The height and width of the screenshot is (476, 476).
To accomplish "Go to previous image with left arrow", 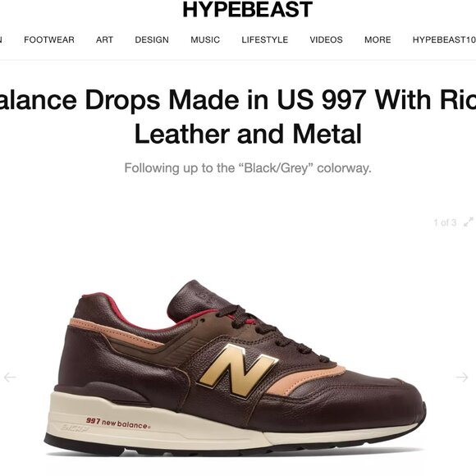I will tap(10, 377).
